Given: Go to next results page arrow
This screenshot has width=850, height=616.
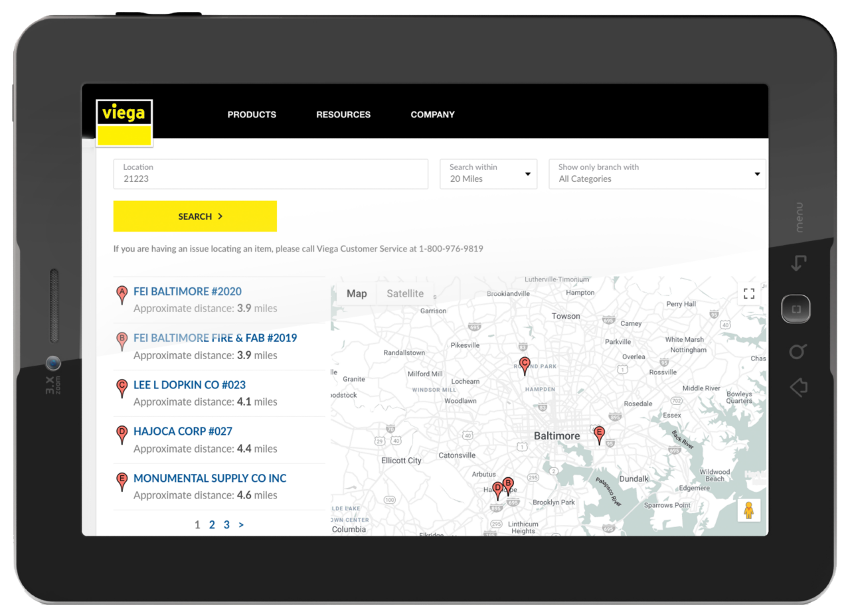Looking at the screenshot, I should click(241, 525).
